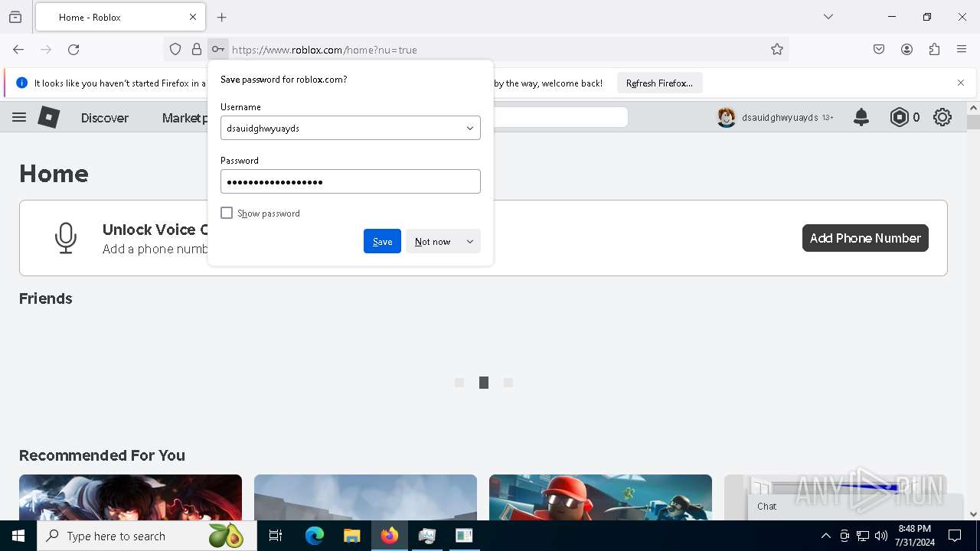Go back to previous page

coord(18,50)
